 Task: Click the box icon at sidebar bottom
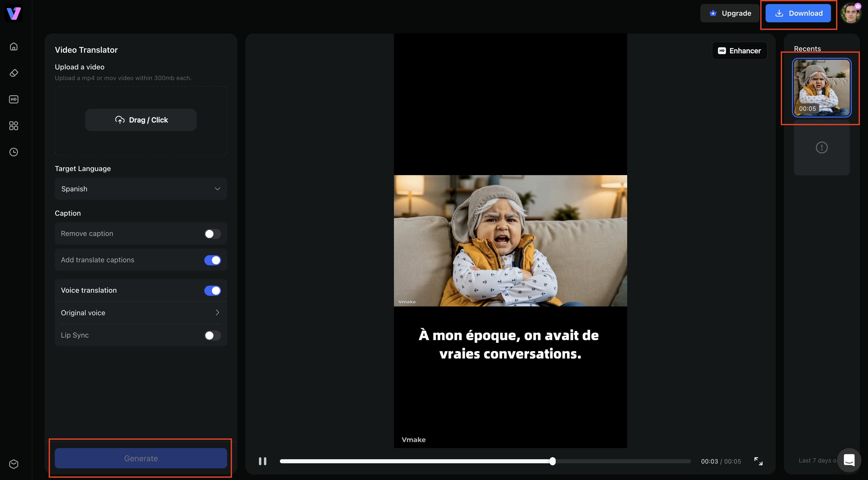pos(14,464)
